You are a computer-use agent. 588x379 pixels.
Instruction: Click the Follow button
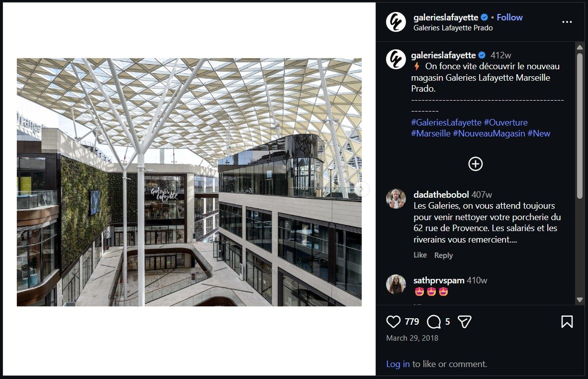click(509, 16)
